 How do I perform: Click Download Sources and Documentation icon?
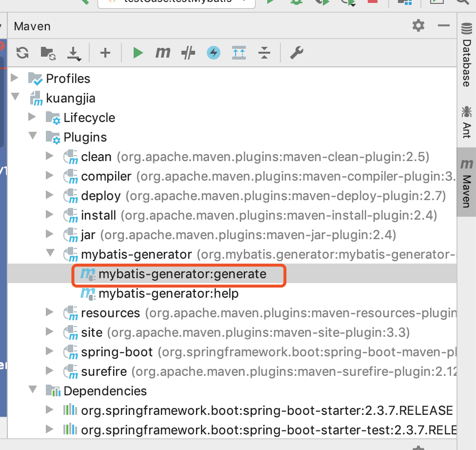coord(74,54)
